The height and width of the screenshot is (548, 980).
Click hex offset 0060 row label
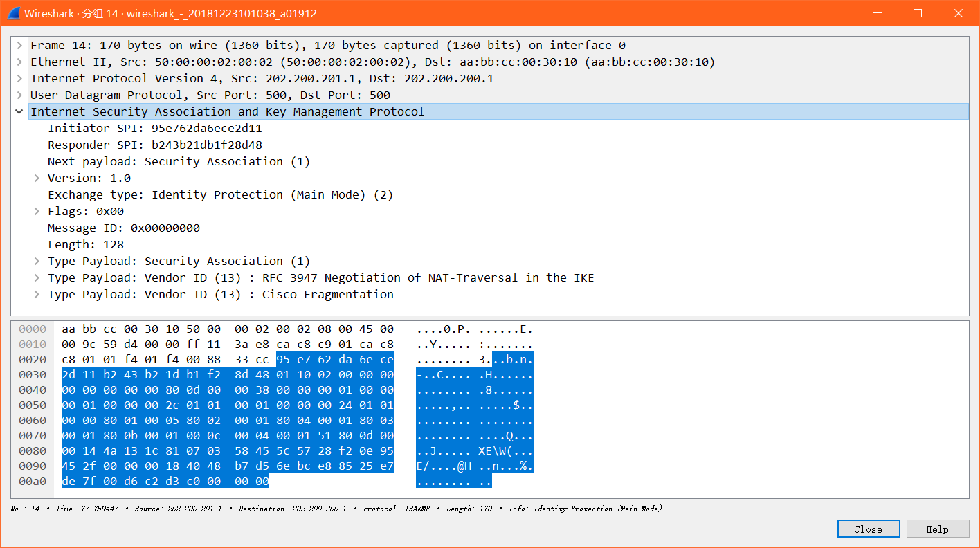(x=33, y=421)
